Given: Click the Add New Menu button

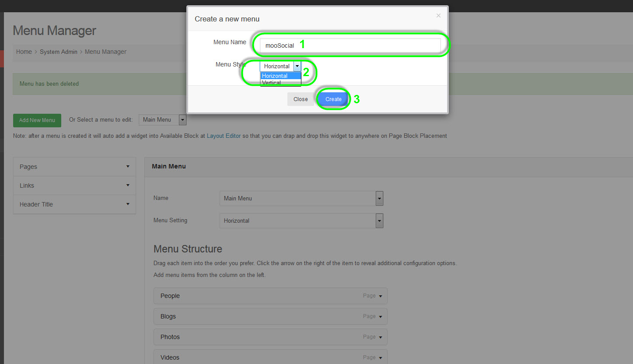Looking at the screenshot, I should (37, 120).
